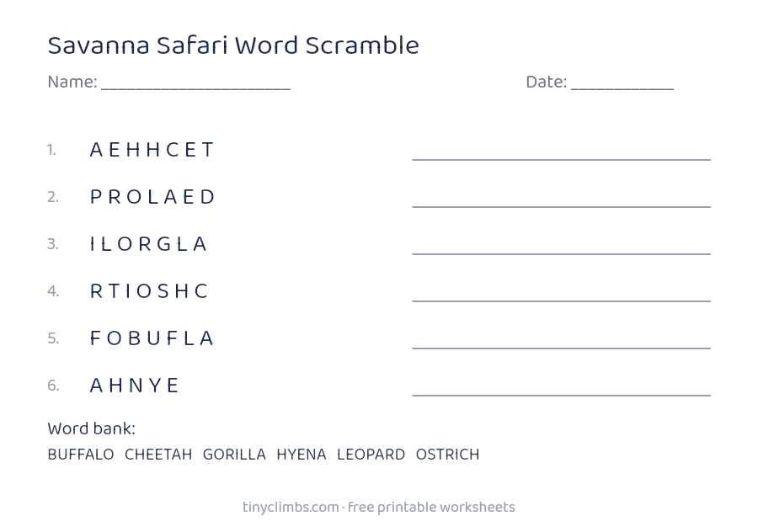This screenshot has height=532, width=758.
Task: Select the word BUFFALO in word bank
Action: pos(81,455)
